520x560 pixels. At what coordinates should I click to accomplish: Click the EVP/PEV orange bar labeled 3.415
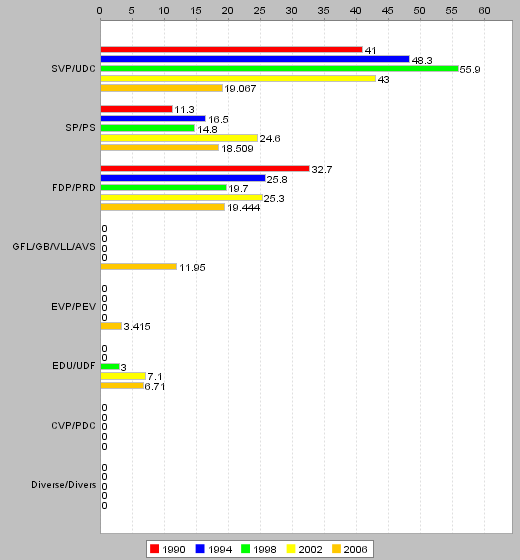(x=111, y=326)
